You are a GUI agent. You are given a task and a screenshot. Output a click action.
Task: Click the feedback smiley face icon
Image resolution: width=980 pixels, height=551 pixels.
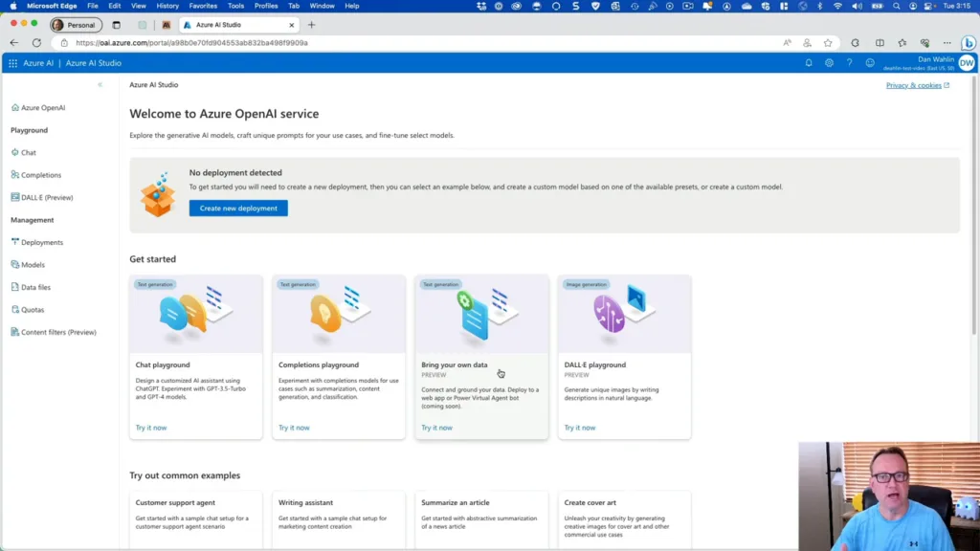(x=870, y=63)
